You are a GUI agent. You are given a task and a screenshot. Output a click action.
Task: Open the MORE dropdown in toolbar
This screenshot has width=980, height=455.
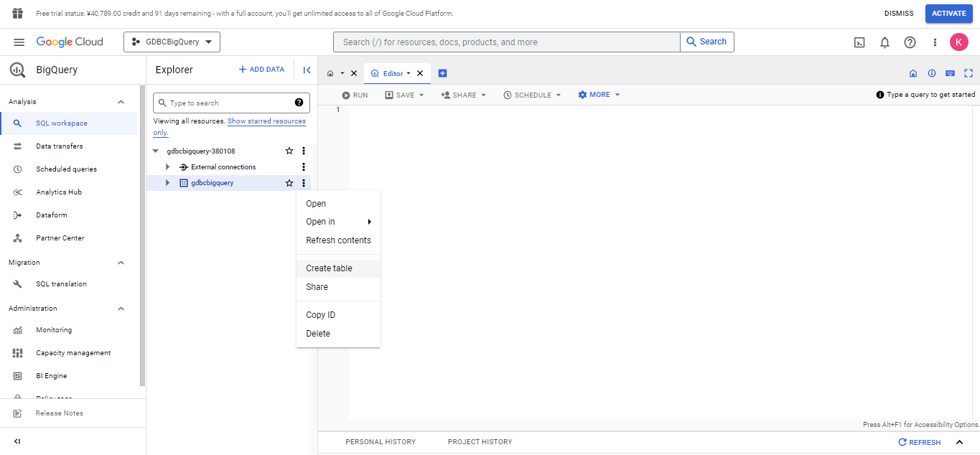tap(599, 95)
